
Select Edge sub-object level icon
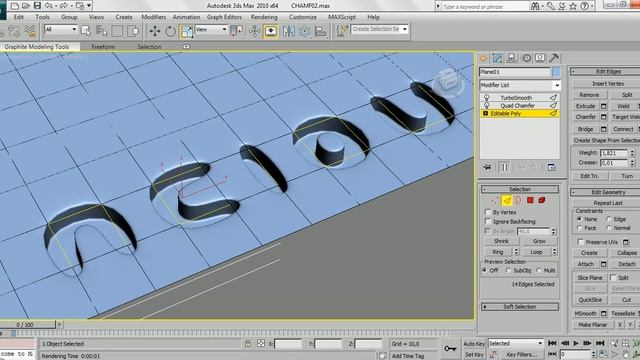[507, 200]
